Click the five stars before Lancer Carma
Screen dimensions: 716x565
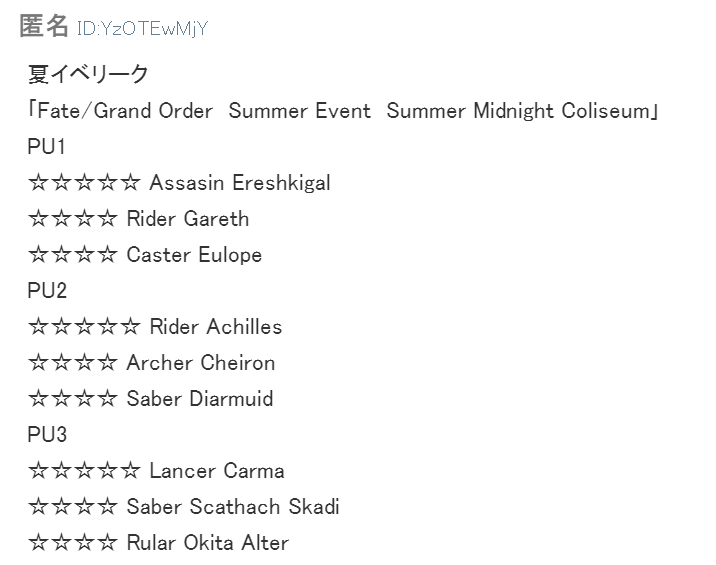(84, 471)
